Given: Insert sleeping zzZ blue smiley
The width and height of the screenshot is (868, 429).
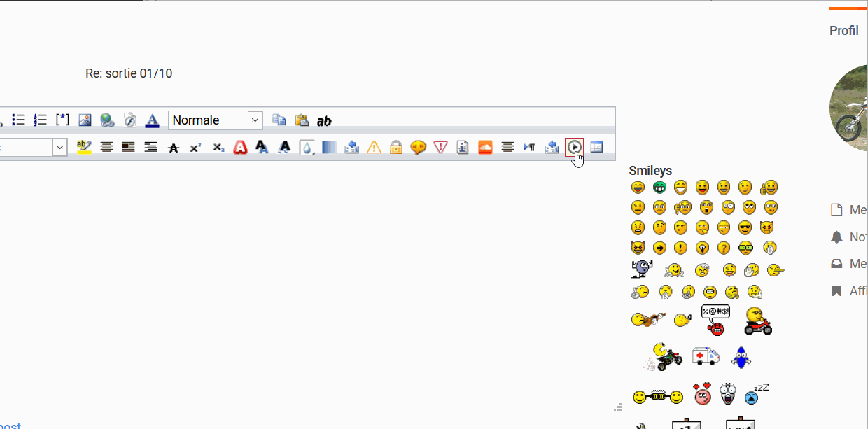Looking at the screenshot, I should (756, 393).
